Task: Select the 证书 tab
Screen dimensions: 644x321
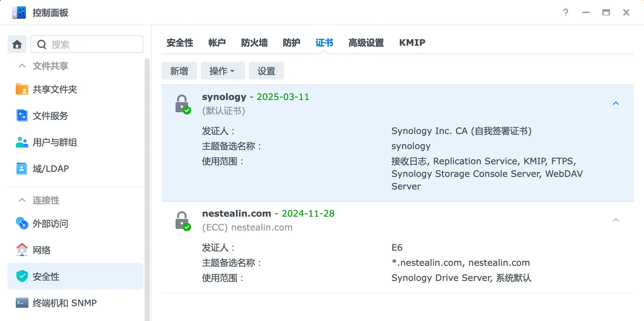Action: click(325, 43)
